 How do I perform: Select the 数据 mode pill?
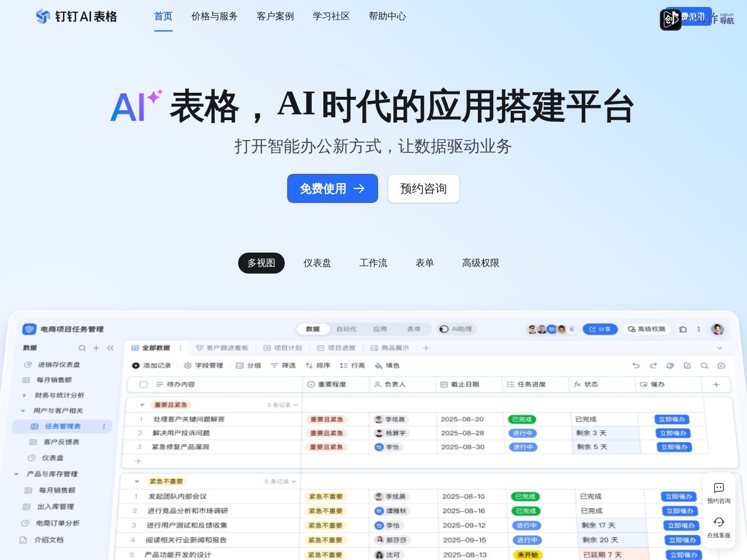(x=313, y=329)
